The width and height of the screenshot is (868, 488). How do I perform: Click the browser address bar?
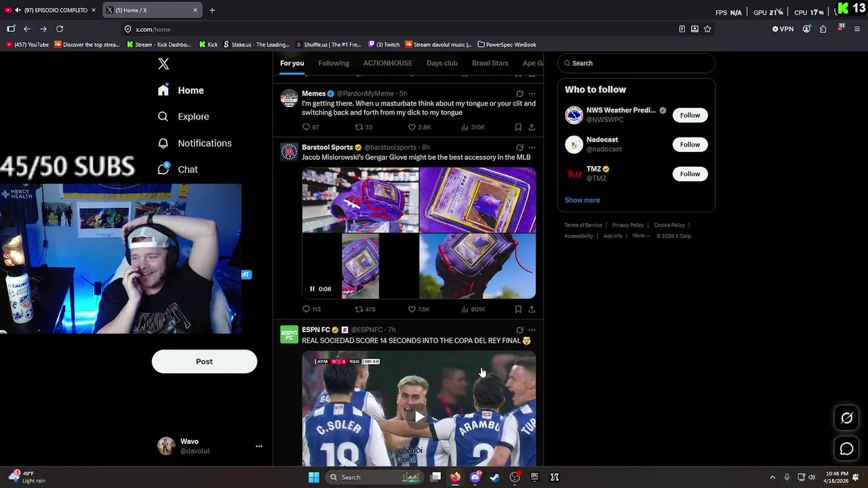coord(400,29)
